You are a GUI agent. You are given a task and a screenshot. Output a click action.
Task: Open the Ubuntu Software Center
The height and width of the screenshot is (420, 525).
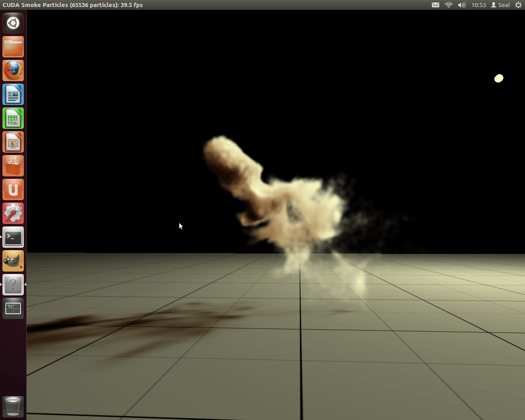coord(13,165)
